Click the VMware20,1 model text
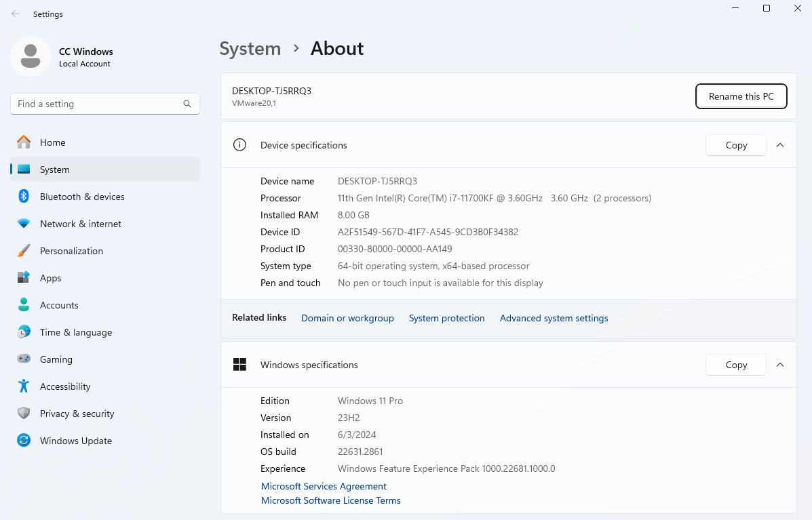812x520 pixels. coord(254,103)
